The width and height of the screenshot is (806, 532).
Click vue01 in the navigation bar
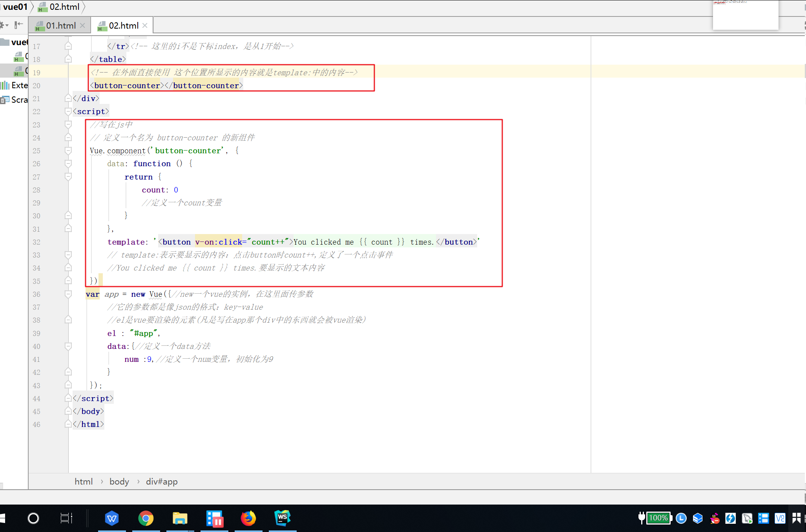tap(15, 7)
